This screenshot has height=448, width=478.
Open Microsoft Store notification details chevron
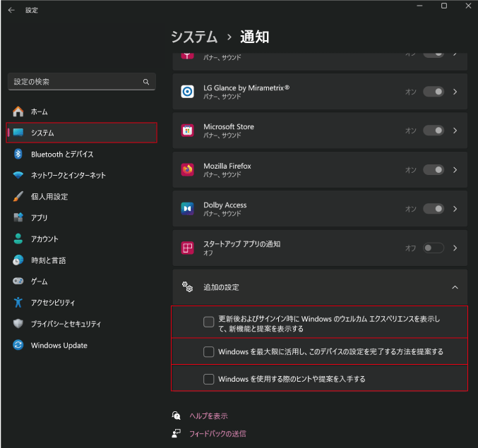pos(455,131)
